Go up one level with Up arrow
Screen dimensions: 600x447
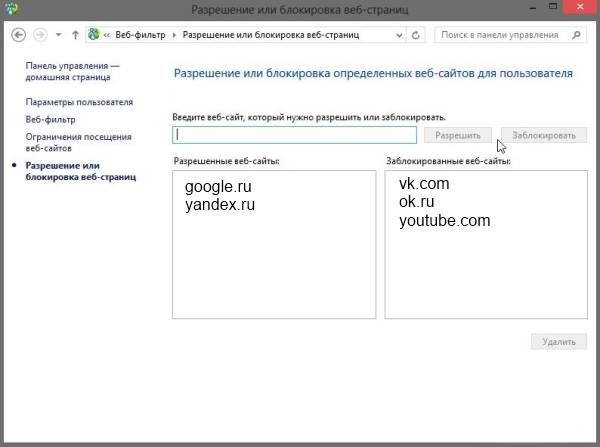[75, 35]
